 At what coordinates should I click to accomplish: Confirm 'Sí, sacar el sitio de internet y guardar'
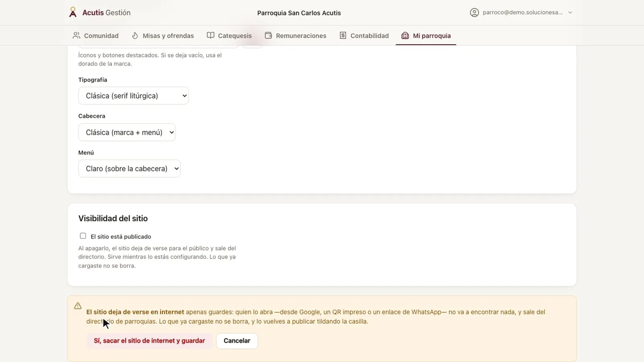pos(149,341)
